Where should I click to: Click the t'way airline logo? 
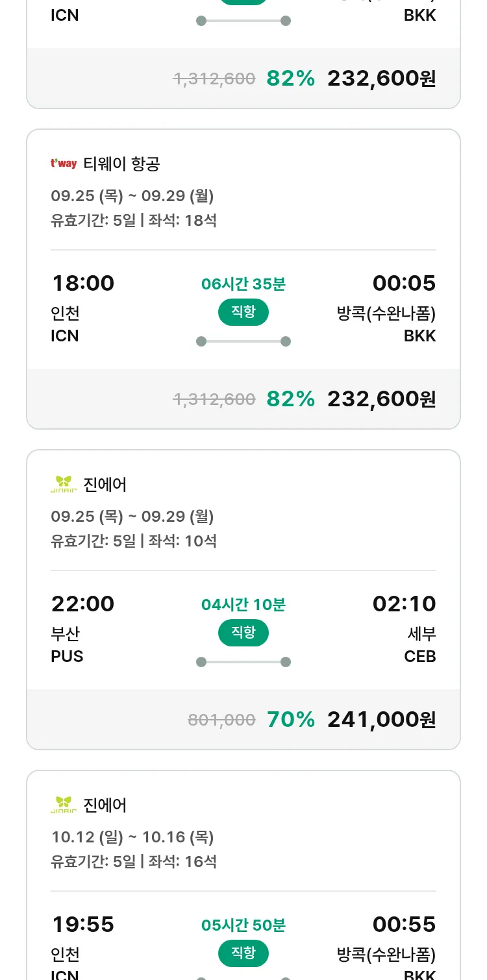64,164
